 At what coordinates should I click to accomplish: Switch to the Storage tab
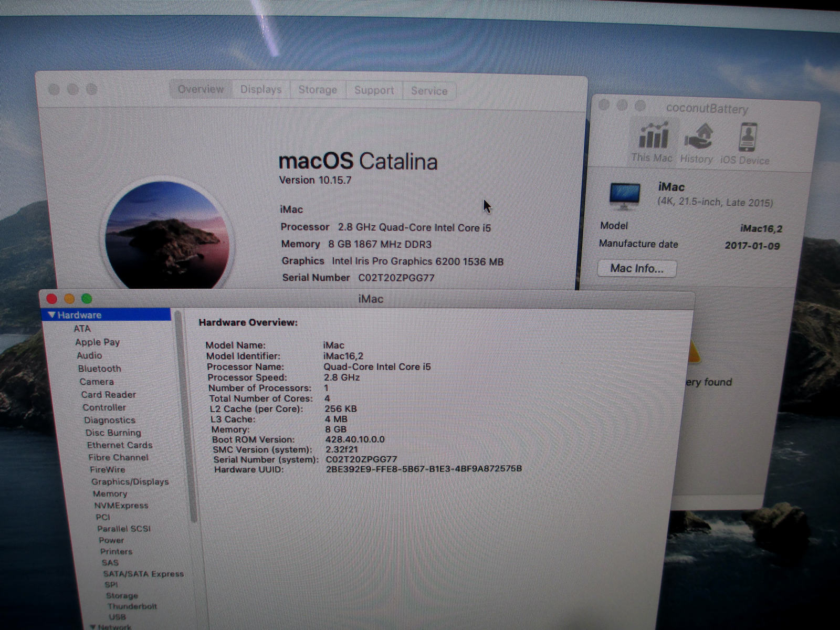coord(318,90)
